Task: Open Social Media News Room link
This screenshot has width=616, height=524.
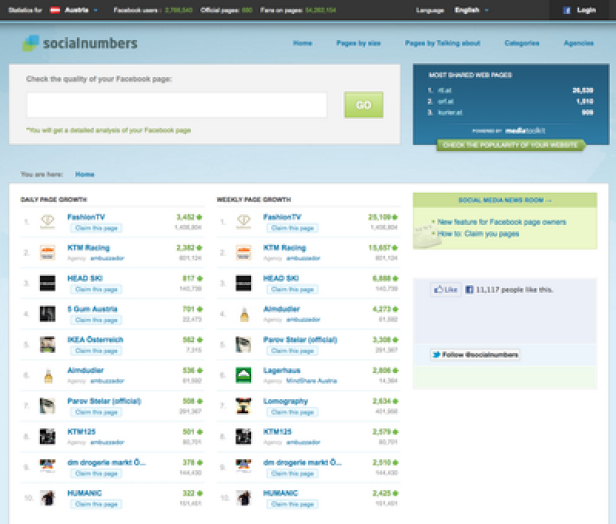Action: click(x=505, y=200)
